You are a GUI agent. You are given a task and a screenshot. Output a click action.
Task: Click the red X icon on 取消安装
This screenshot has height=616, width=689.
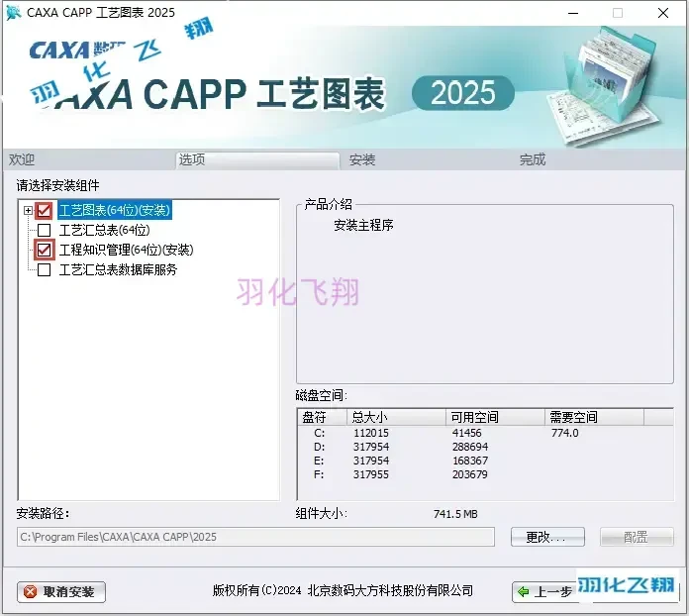[30, 592]
